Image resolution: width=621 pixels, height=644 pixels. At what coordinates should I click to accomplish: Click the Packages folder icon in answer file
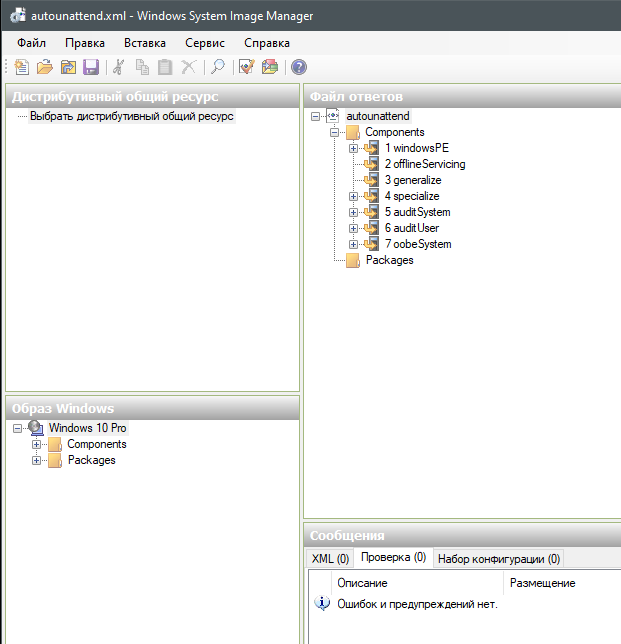[353, 260]
